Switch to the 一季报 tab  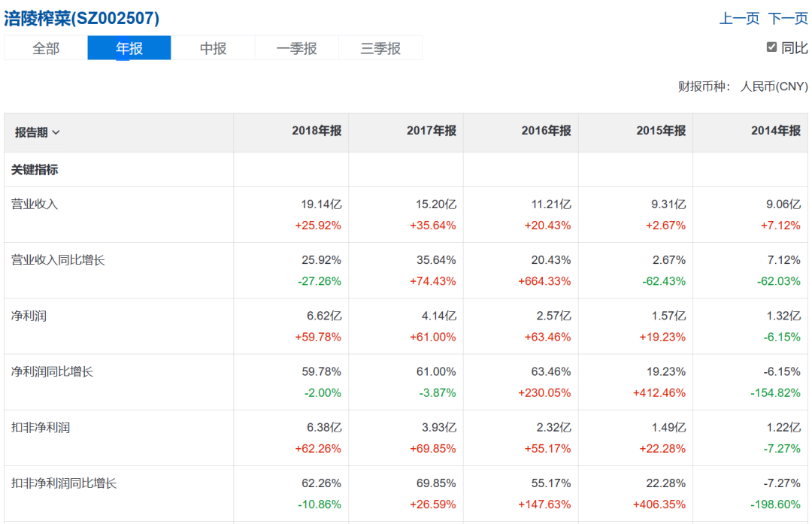297,48
